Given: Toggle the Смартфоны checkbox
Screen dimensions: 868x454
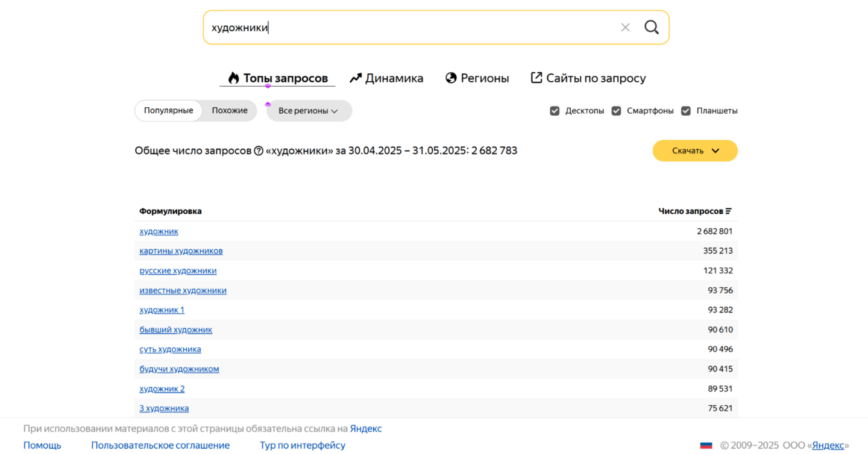Looking at the screenshot, I should [616, 111].
